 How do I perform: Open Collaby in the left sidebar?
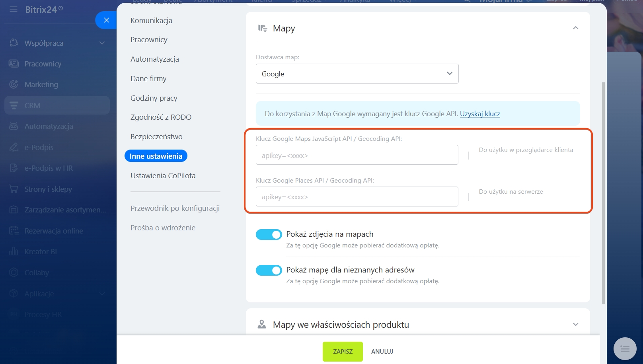(37, 273)
